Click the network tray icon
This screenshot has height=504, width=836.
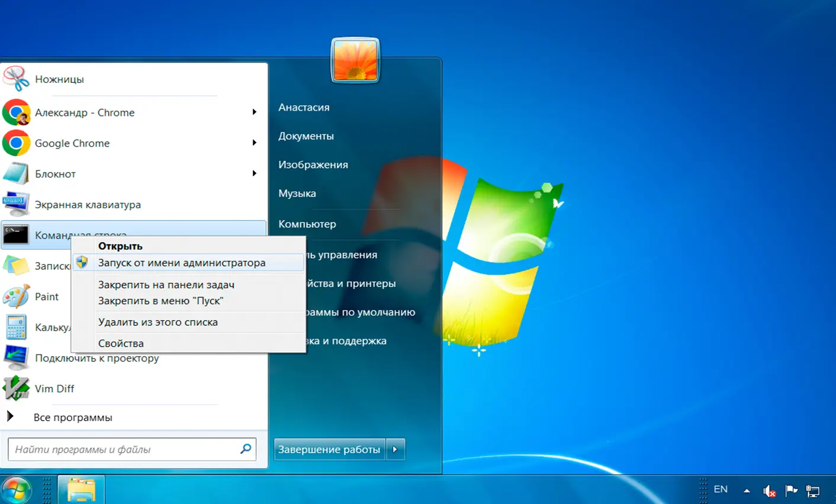coord(813,490)
